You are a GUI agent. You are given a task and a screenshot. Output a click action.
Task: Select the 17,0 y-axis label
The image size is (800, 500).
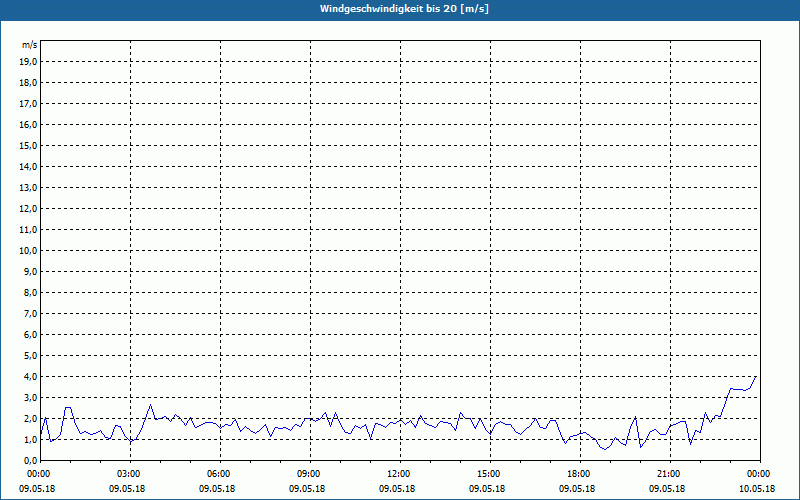click(x=30, y=104)
